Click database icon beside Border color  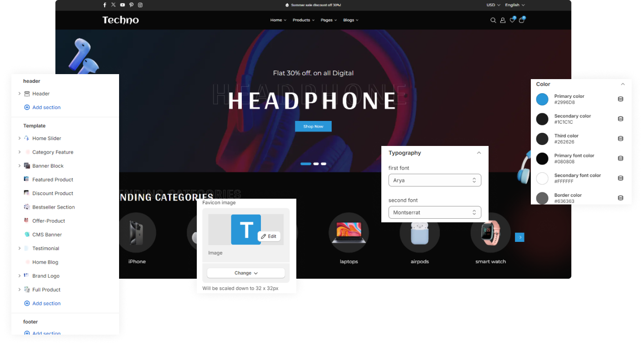[x=620, y=198]
